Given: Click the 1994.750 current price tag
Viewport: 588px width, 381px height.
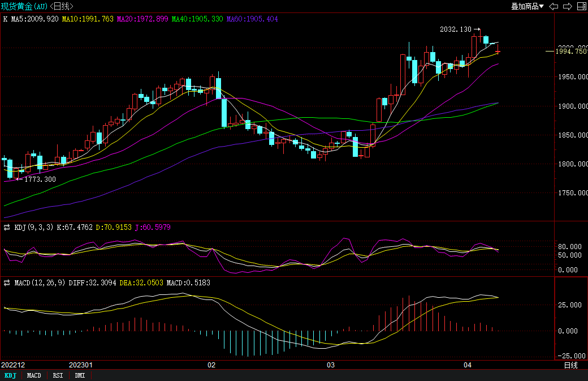Looking at the screenshot, I should (570, 52).
